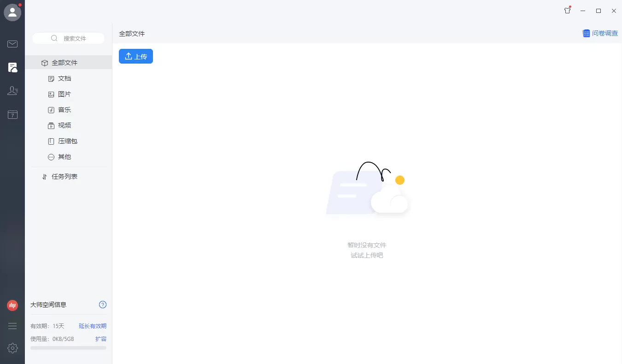Open the contacts icon in sidebar

pos(12,91)
